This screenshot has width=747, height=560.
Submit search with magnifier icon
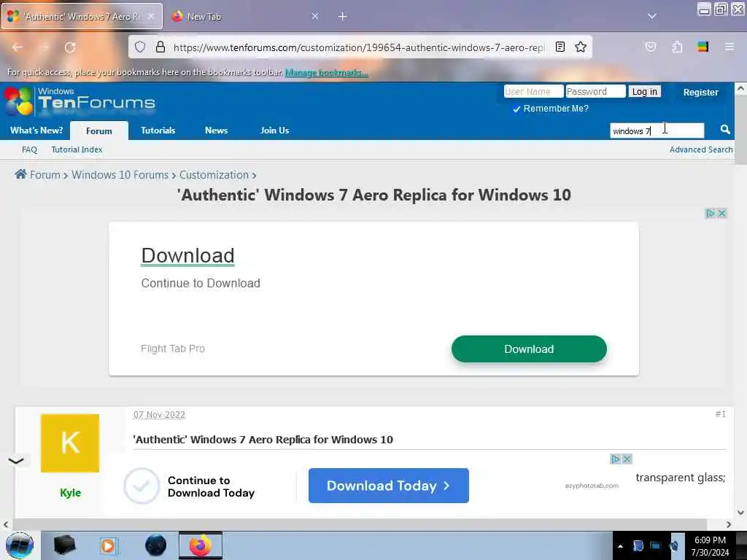[725, 130]
